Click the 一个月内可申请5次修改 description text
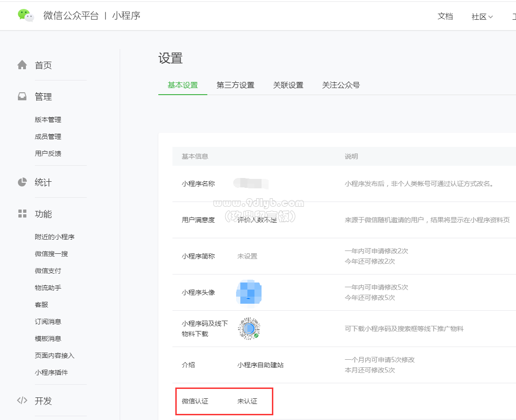The width and height of the screenshot is (516, 420). (380, 360)
